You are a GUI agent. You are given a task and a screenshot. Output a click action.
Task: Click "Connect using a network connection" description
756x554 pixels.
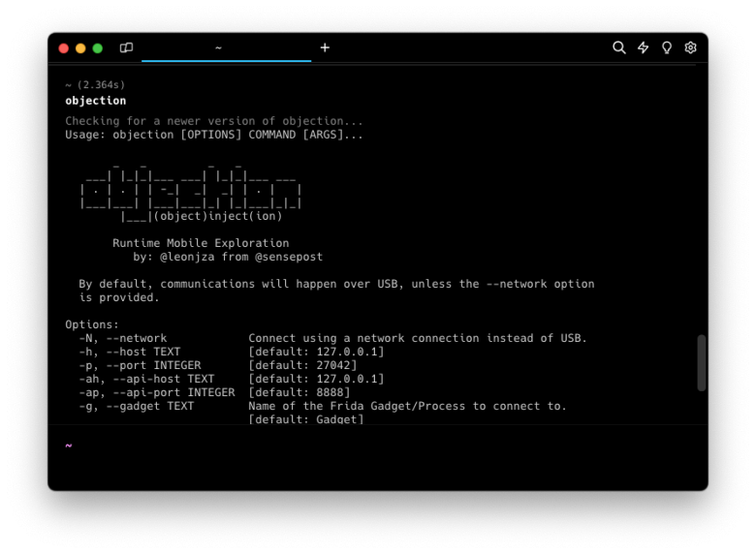(418, 338)
